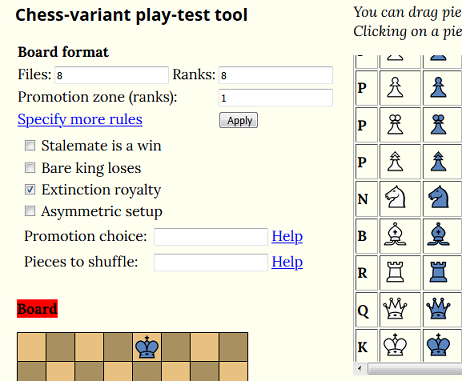This screenshot has height=381, width=462.
Task: Focus the Files input field
Action: click(x=111, y=75)
